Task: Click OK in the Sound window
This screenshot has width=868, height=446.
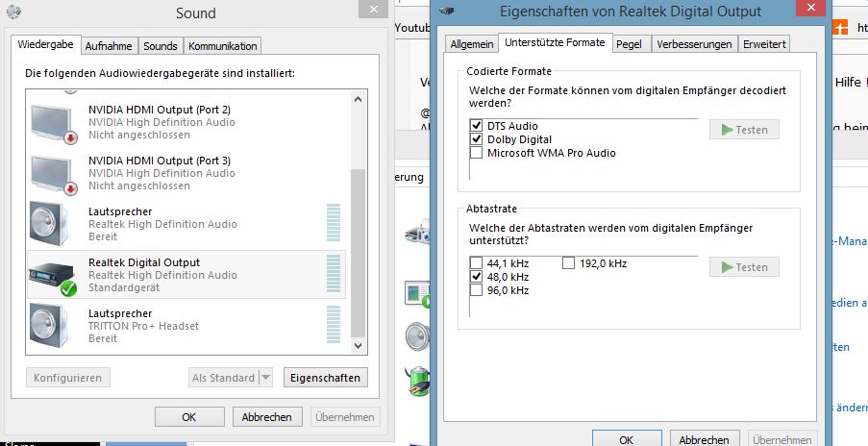Action: [x=189, y=416]
